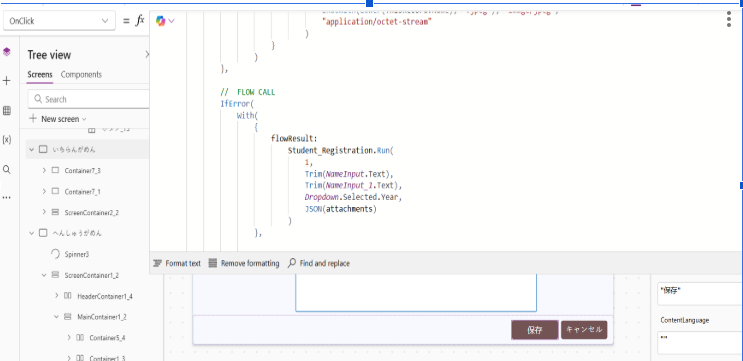The image size is (743, 361).
Task: Click the いちらんがめん screen icon
Action: 43,149
